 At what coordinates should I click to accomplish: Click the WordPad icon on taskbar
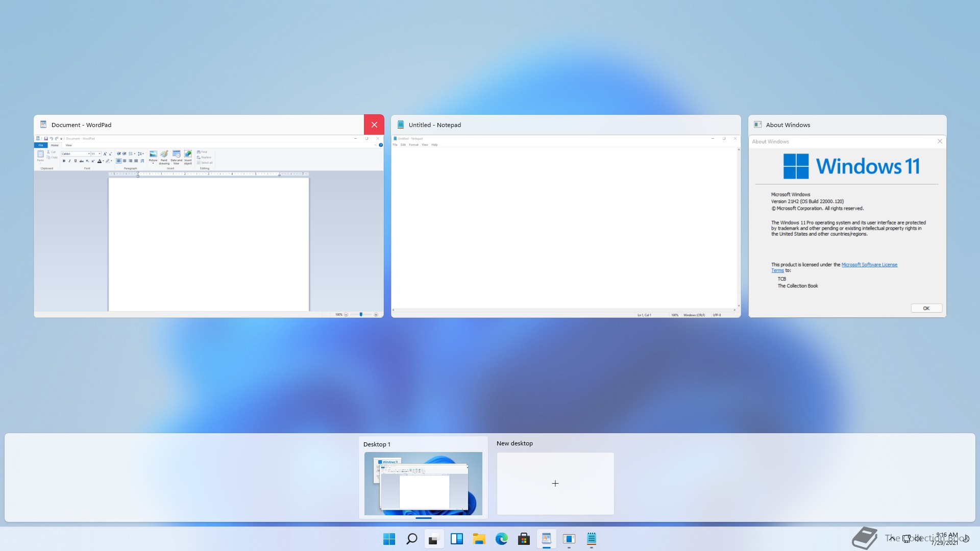(x=546, y=539)
